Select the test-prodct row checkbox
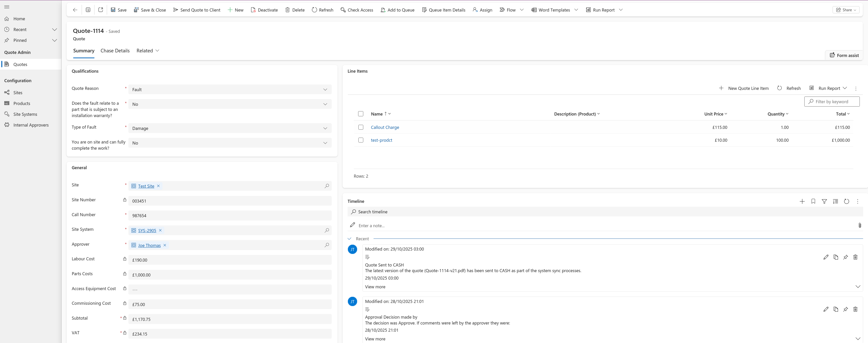Image resolution: width=868 pixels, height=343 pixels. tap(360, 140)
